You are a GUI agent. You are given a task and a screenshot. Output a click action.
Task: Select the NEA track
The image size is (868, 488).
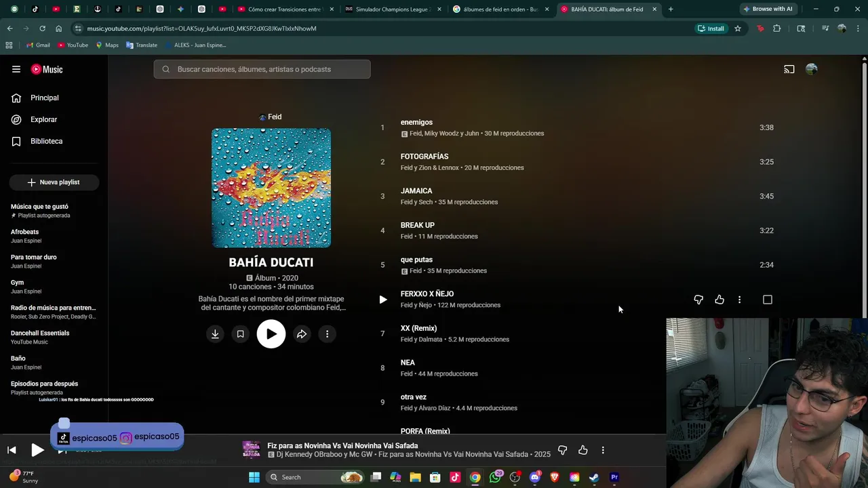click(408, 363)
